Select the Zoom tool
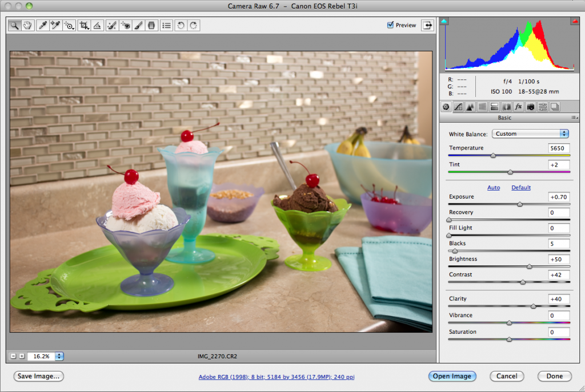The image size is (585, 392). click(14, 25)
